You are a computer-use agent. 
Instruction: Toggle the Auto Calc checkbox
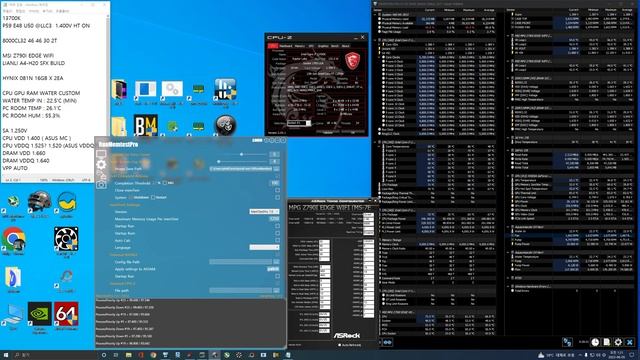click(278, 240)
